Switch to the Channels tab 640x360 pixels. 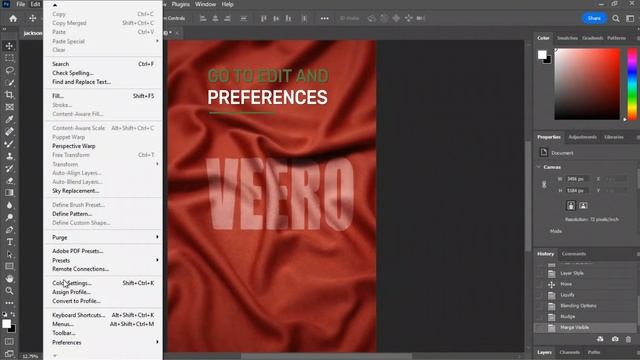point(569,352)
